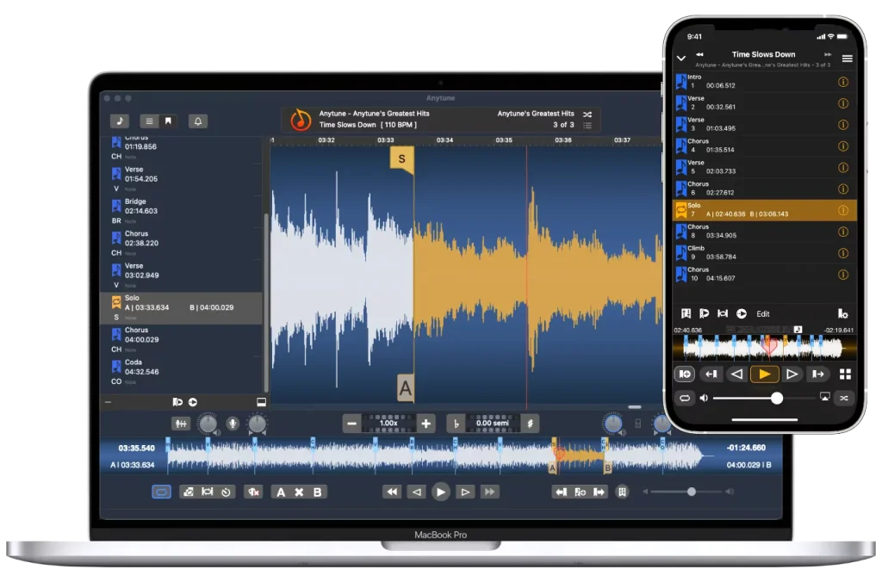Click Edit in the phone marks toolbar

(x=763, y=313)
